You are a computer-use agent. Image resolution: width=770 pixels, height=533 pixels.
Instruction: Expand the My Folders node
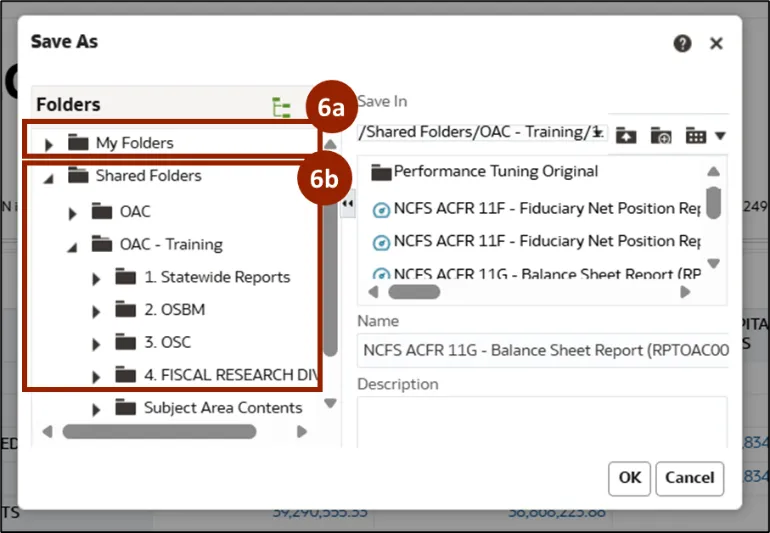point(49,144)
